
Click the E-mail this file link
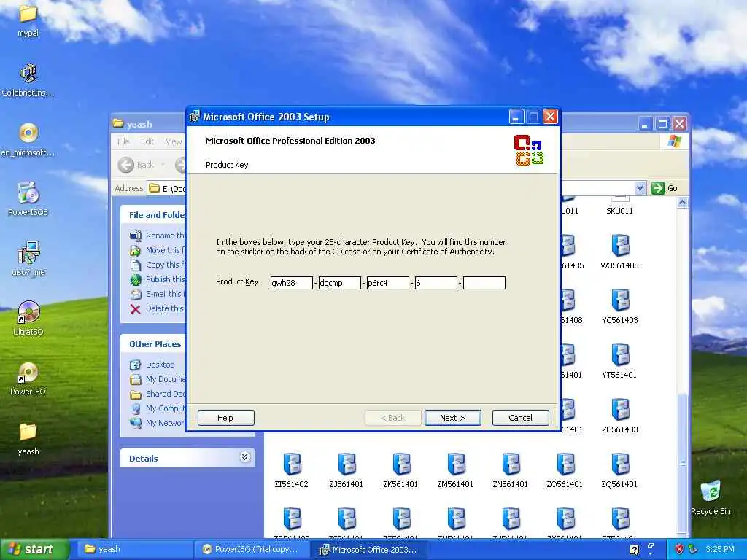166,294
